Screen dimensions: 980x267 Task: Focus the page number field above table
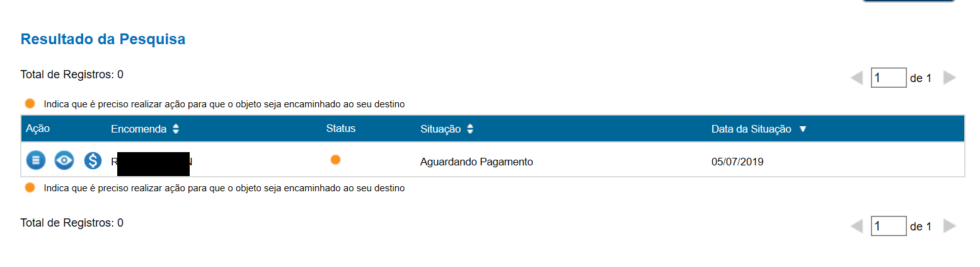pyautogui.click(x=889, y=78)
